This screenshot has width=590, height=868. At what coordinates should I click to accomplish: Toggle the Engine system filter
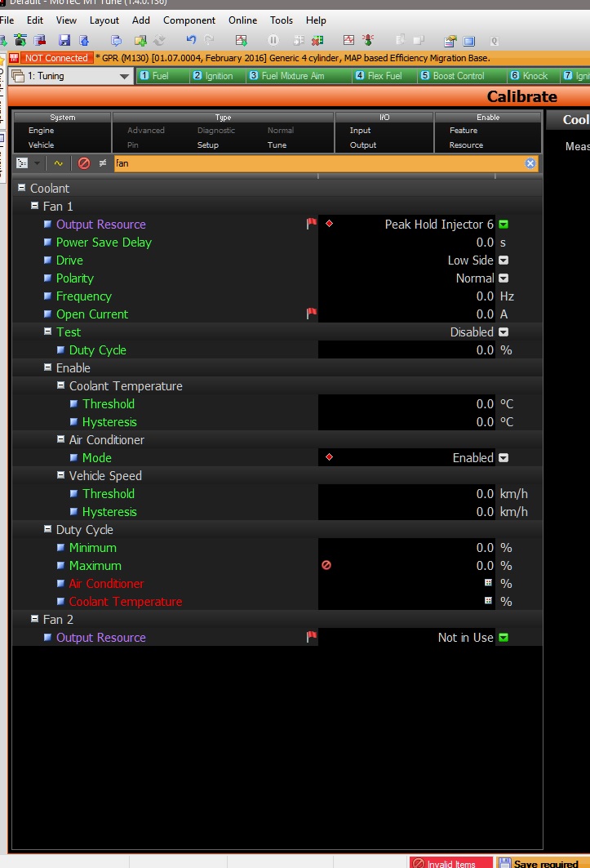42,130
